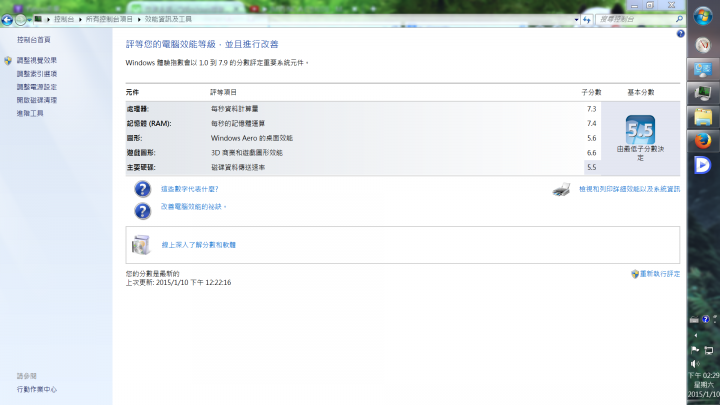Click 重新執行評定 to re-run the assessment
This screenshot has width=720, height=405.
(660, 274)
